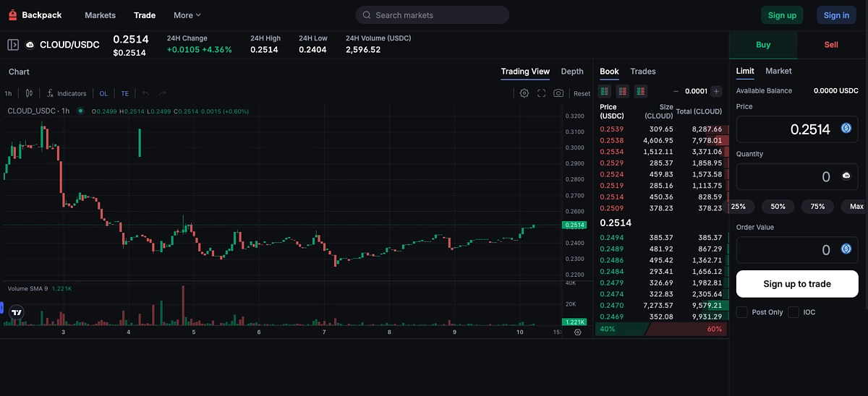Click the green Sign up button

(x=782, y=15)
